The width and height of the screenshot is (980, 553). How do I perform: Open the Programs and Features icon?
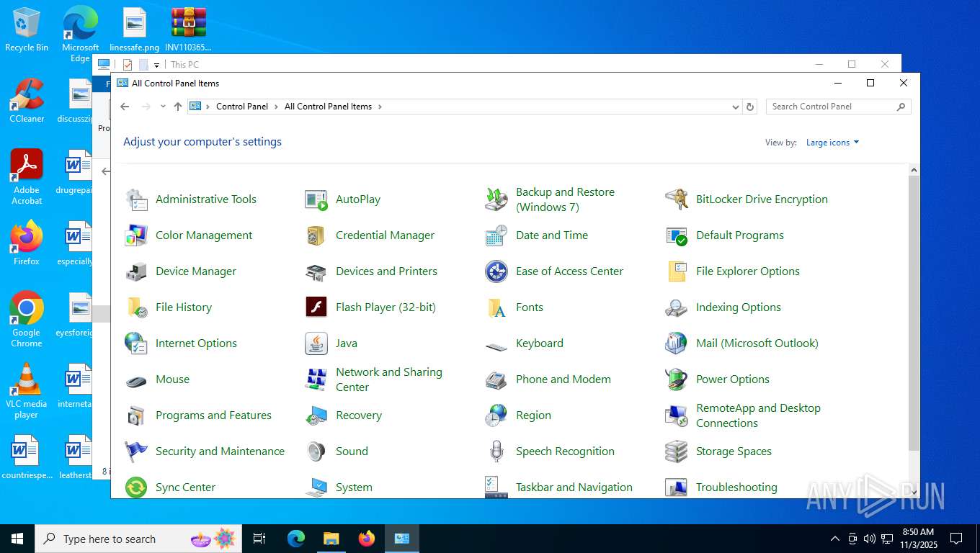tap(136, 415)
